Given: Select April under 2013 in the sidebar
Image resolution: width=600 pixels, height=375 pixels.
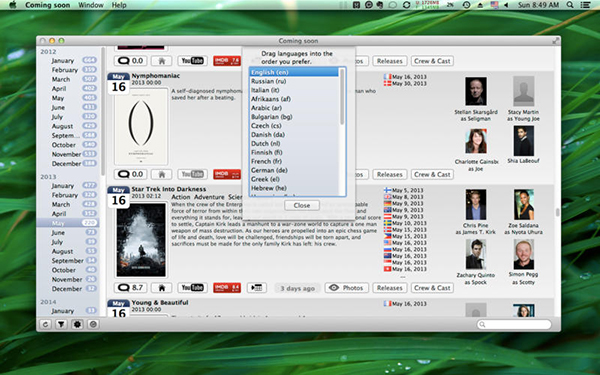Looking at the screenshot, I should (69, 214).
